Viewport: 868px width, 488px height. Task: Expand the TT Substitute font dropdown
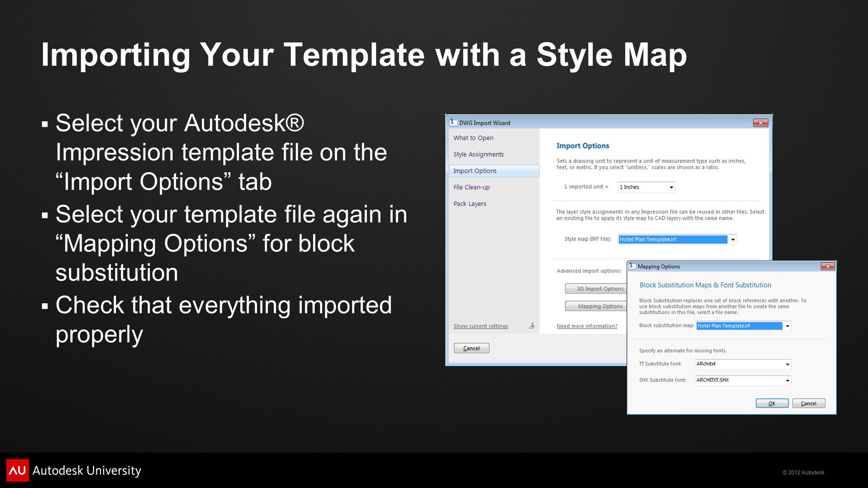tap(787, 364)
